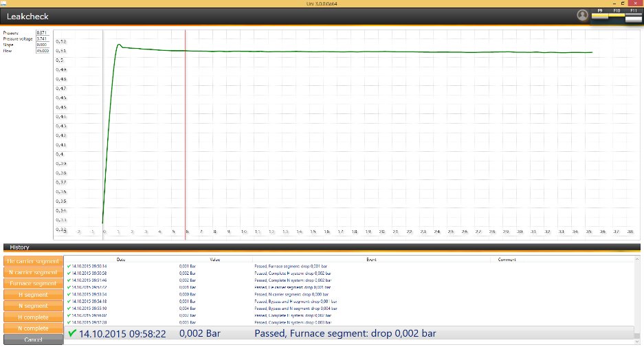Click the red vertical marker on the graph
The width and height of the screenshot is (644, 347).
[x=186, y=137]
